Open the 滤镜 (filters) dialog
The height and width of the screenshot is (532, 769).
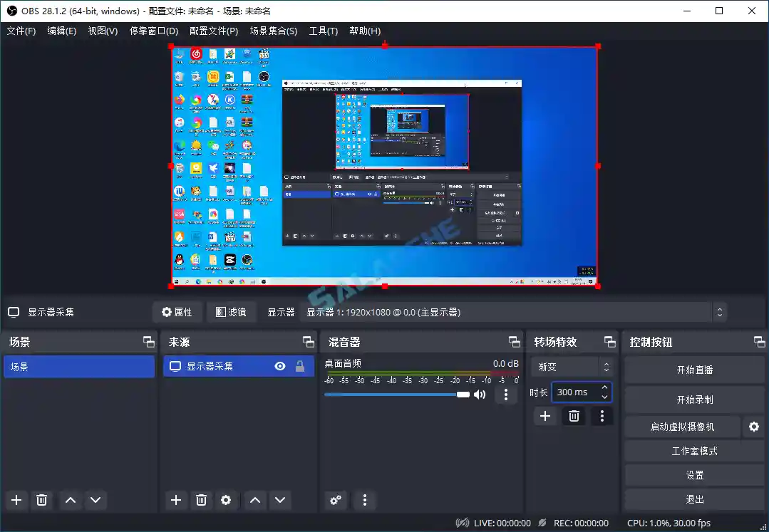(231, 311)
